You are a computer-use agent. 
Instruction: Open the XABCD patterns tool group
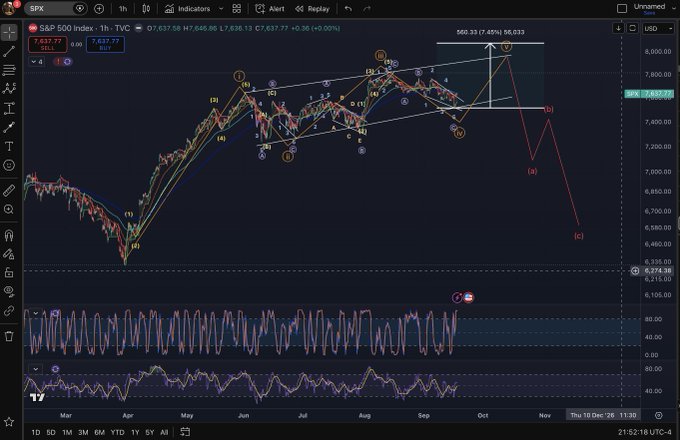tap(9, 88)
